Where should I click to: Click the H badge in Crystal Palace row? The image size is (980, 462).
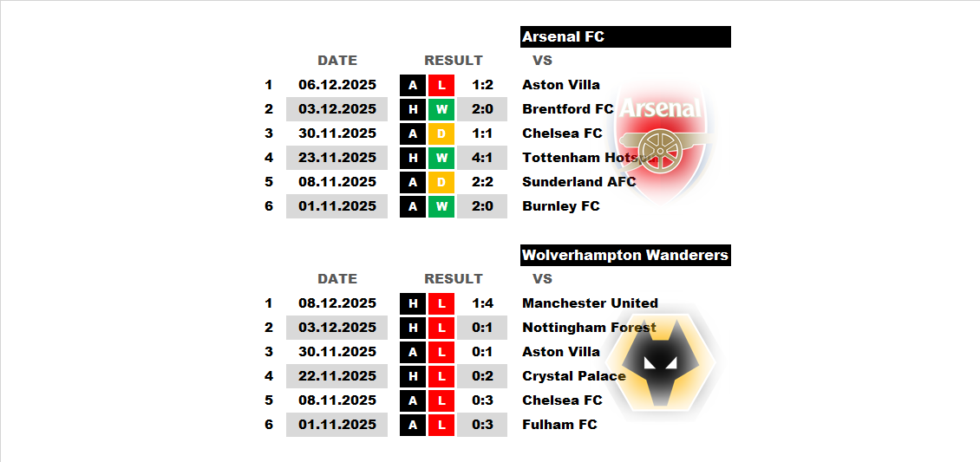click(x=413, y=376)
